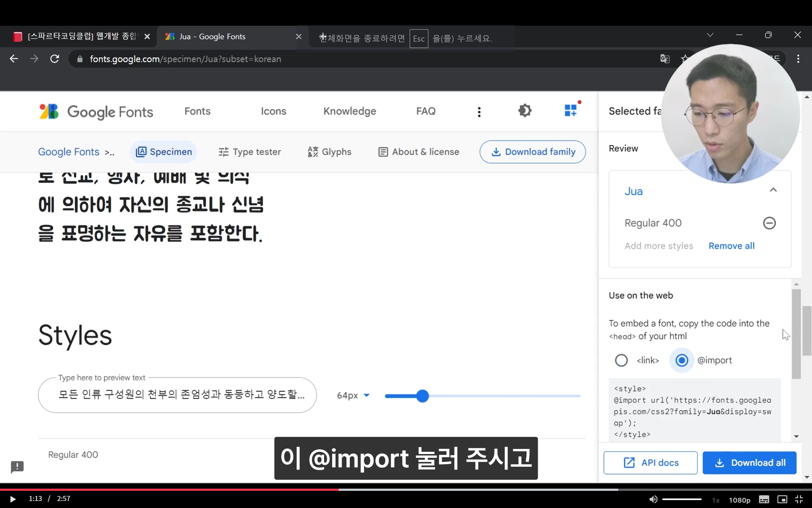812x508 pixels.
Task: Open the tab search chevron in title bar
Action: (x=710, y=35)
